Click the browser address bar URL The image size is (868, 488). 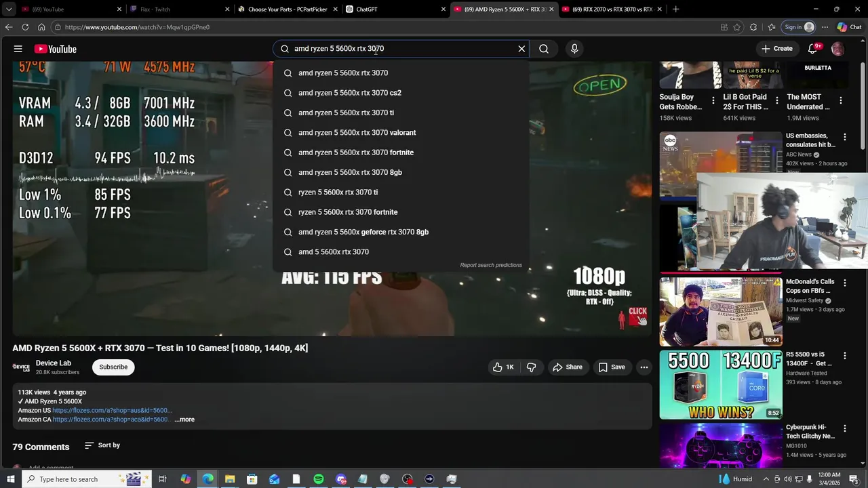coord(137,27)
